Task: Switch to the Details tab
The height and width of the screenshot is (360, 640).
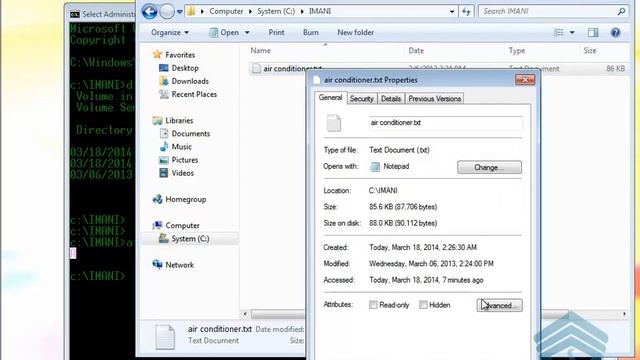Action: click(x=391, y=99)
